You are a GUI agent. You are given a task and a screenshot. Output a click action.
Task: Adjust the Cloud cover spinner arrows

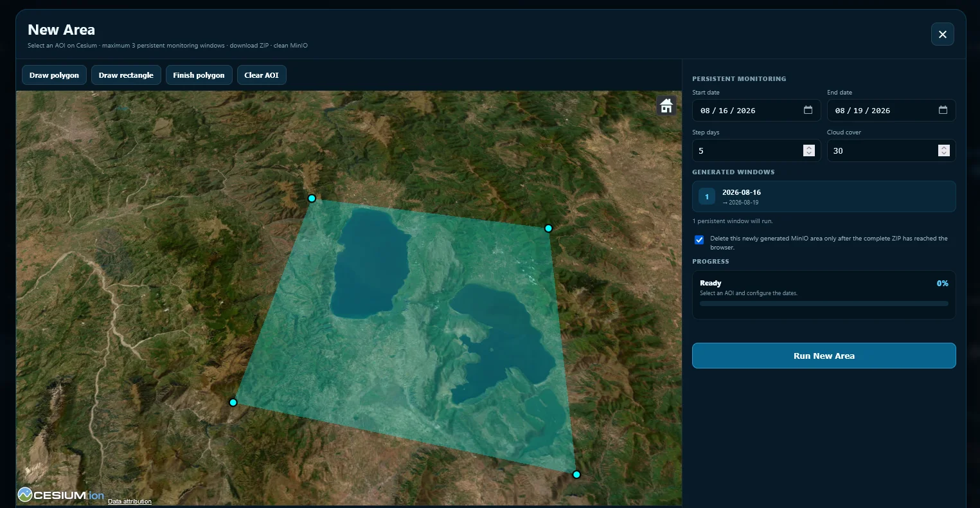pyautogui.click(x=943, y=150)
